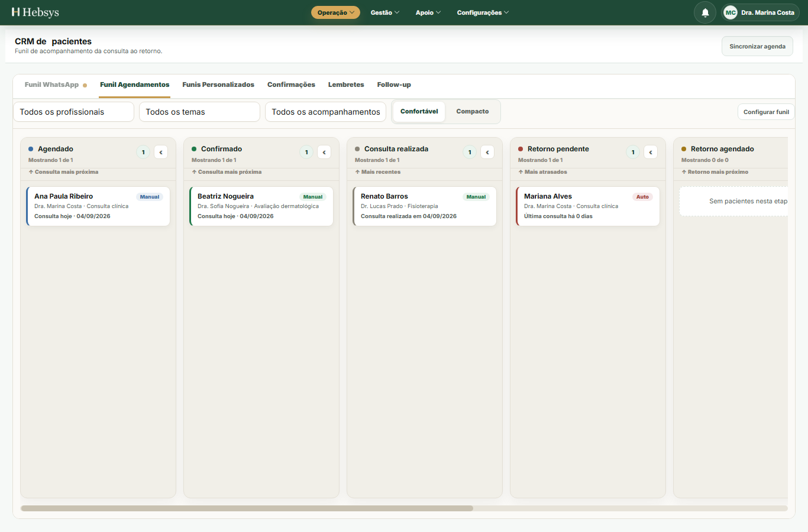Screen dimensions: 808x532
Task: Open Renato Barros patient card
Action: (x=425, y=206)
